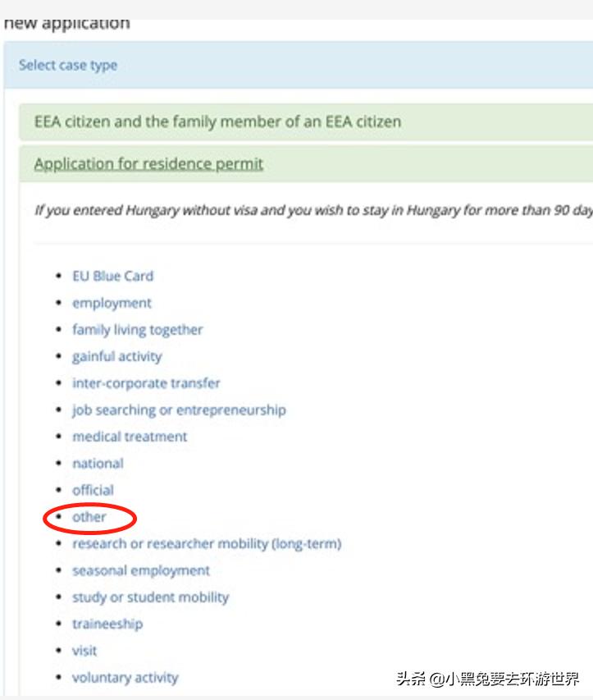This screenshot has width=593, height=700.
Task: Click the gainful activity link
Action: click(x=116, y=357)
